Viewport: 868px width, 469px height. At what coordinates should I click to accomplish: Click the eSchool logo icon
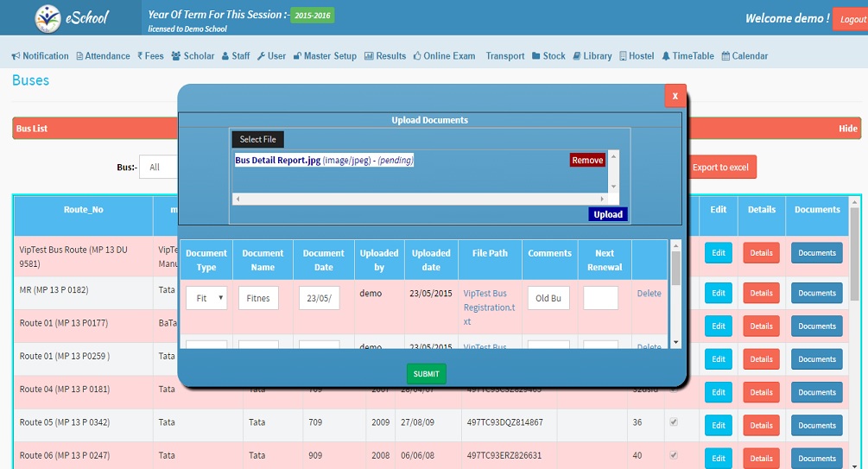(x=48, y=18)
